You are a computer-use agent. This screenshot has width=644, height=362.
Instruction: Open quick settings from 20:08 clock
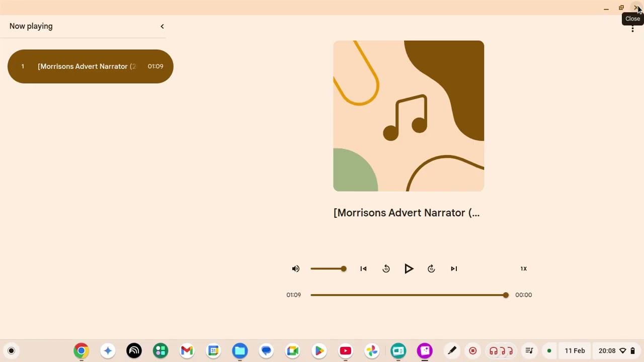(x=607, y=351)
